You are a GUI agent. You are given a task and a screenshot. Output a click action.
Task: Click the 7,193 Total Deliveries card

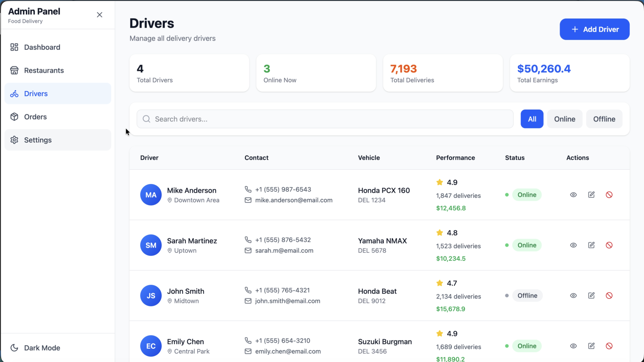pos(443,73)
